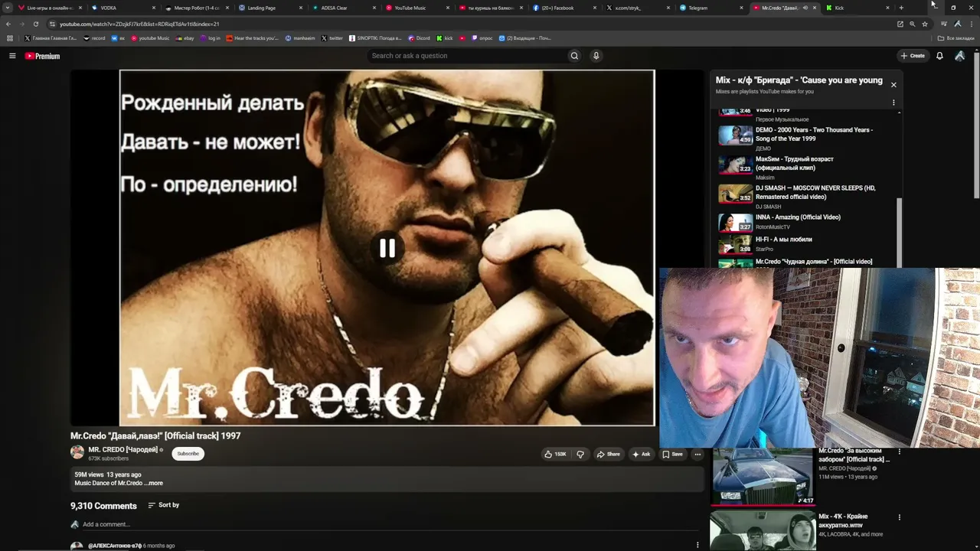980x551 pixels.
Task: Expand the description with '...more'
Action: tap(153, 484)
